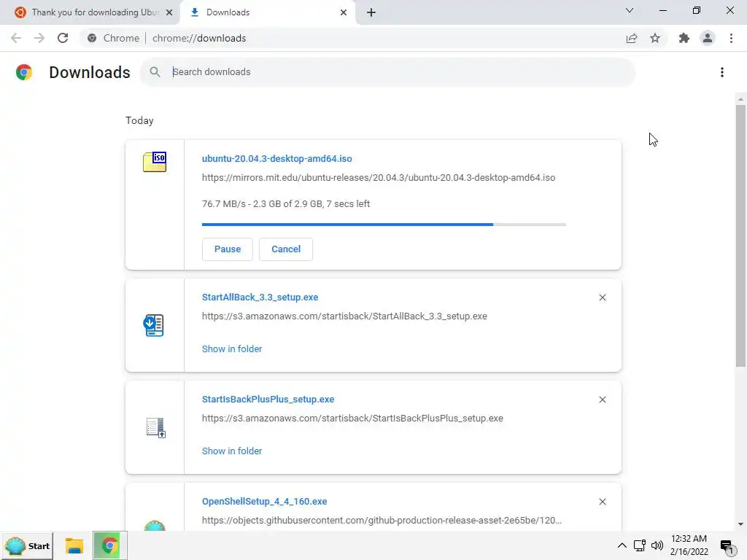Open File Explorer from the taskbar

(x=74, y=545)
